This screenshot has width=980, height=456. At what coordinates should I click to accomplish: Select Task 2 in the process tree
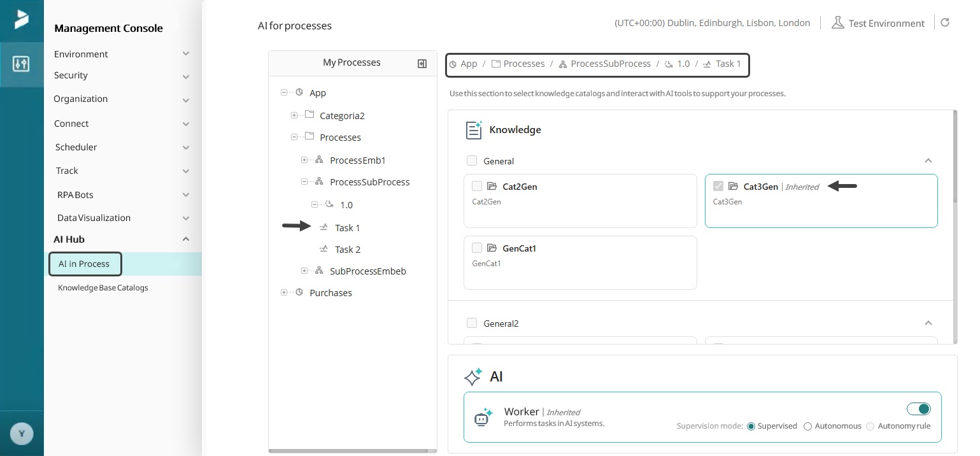tap(348, 250)
